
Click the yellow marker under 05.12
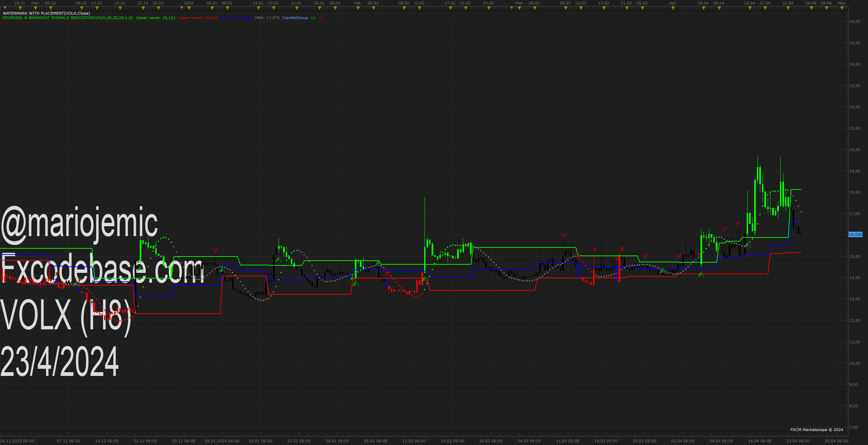(x=51, y=8)
